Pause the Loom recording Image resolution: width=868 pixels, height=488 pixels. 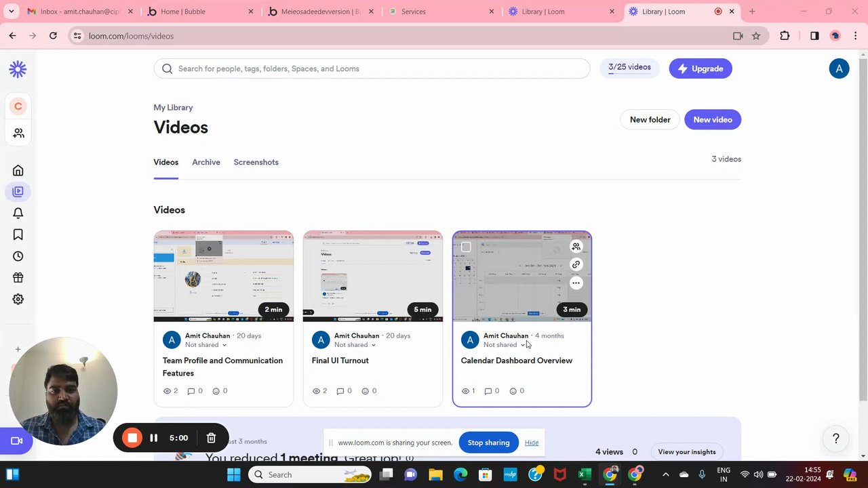154,438
